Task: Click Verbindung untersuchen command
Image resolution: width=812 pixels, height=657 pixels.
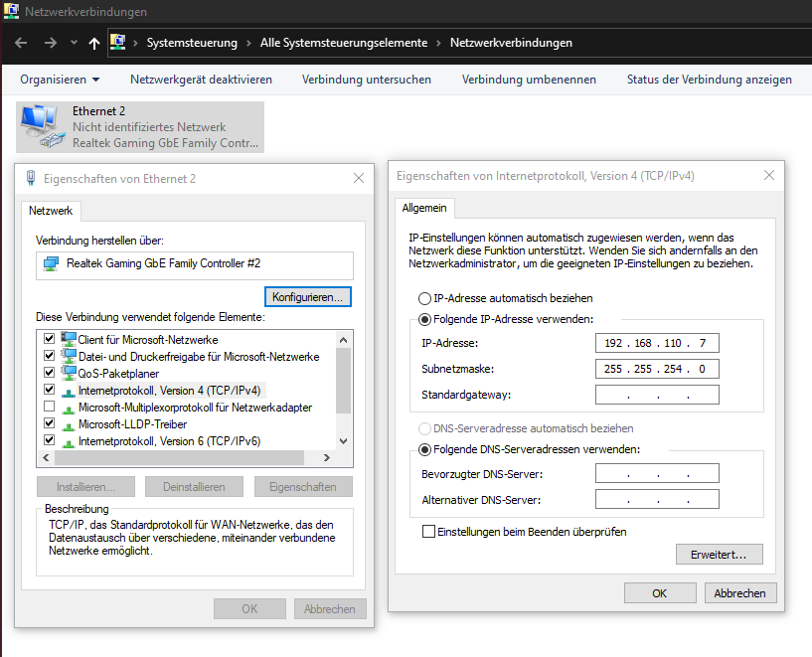Action: [367, 80]
